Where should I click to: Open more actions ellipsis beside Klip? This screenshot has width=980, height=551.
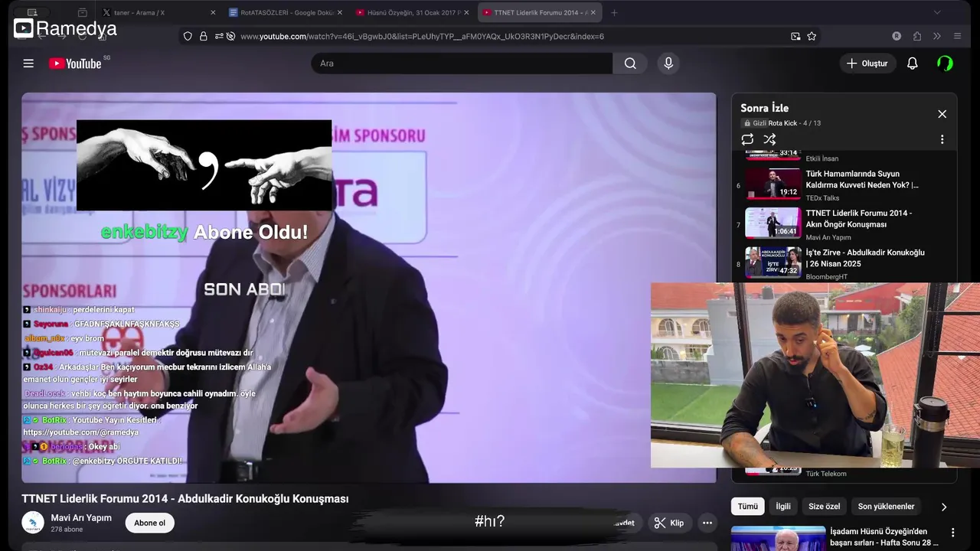(707, 523)
